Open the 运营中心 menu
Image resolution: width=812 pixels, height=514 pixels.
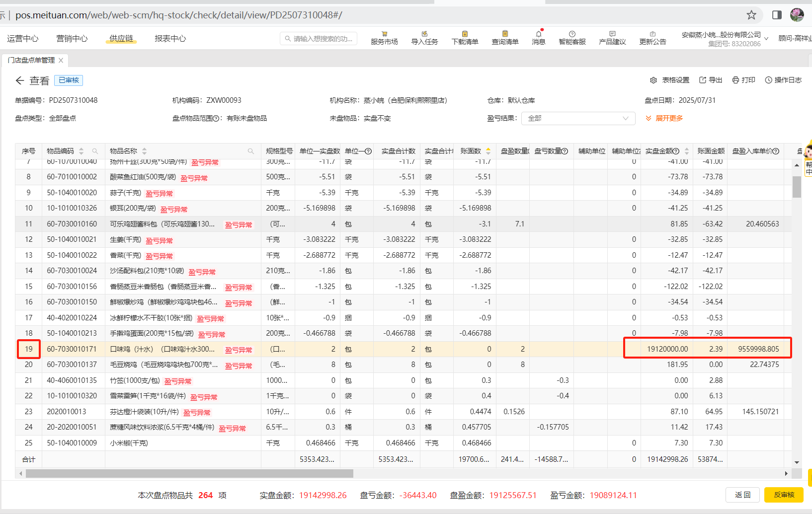coord(23,39)
